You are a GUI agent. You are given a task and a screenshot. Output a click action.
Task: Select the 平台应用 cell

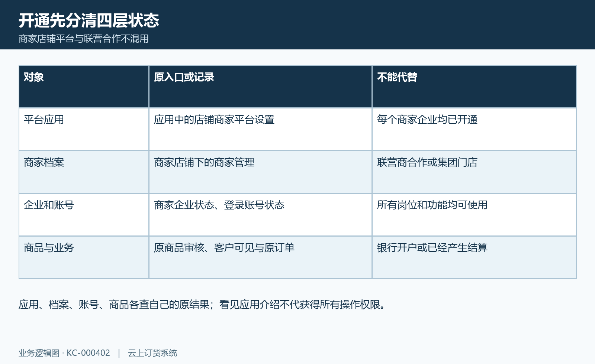coord(84,129)
